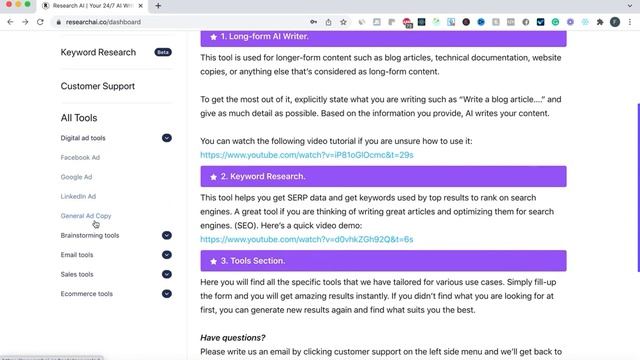Image resolution: width=640 pixels, height=360 pixels.
Task: Open the Chrome profile avatar
Action: click(x=615, y=22)
